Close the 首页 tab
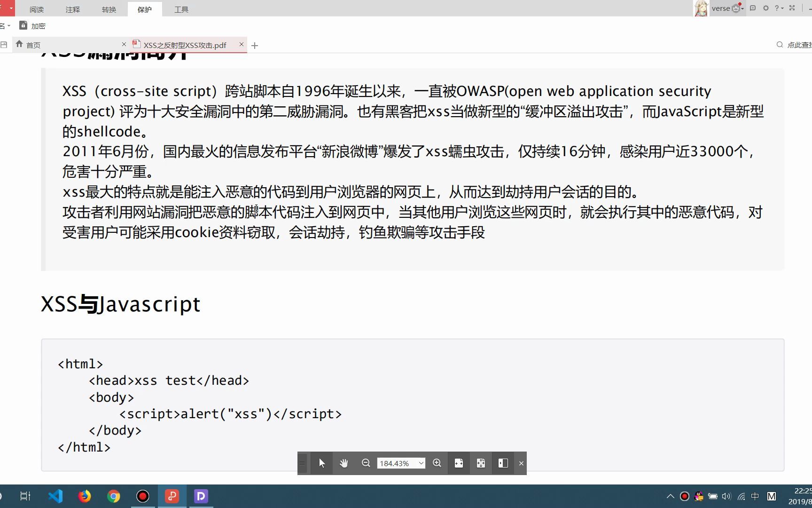 click(124, 44)
